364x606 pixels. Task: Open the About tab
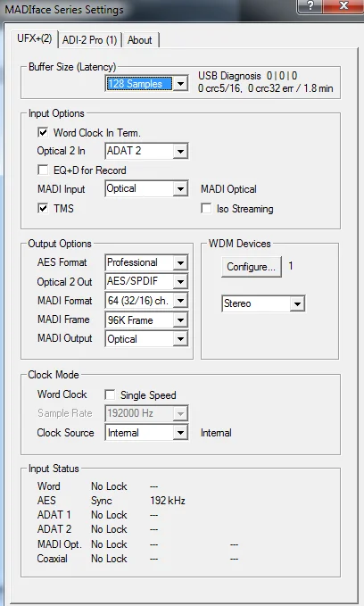140,40
